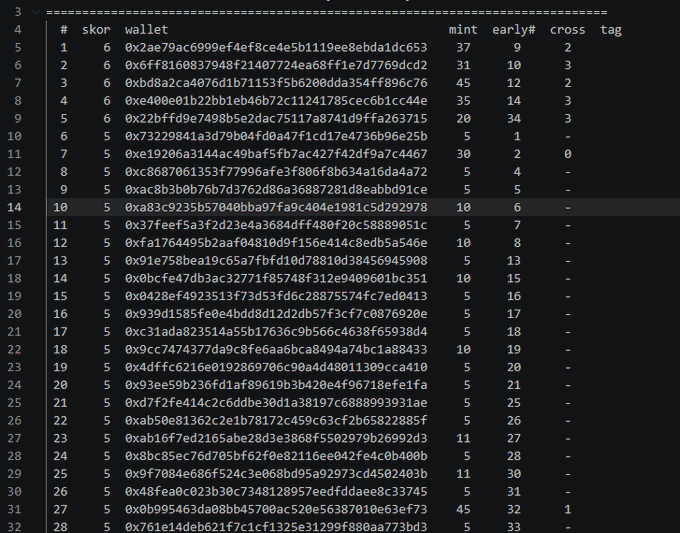Select wallet 0x37feef5a3f2d23e4a3684dff480f20c58889051c

click(276, 225)
